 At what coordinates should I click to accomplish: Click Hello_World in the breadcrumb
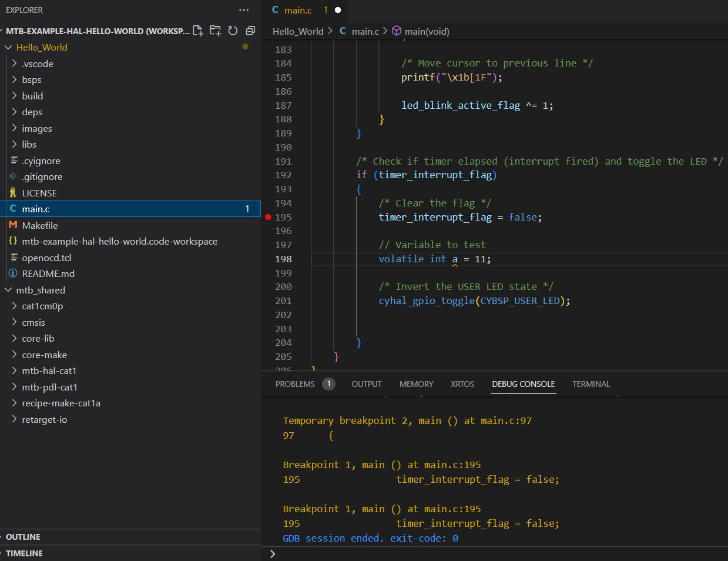298,31
